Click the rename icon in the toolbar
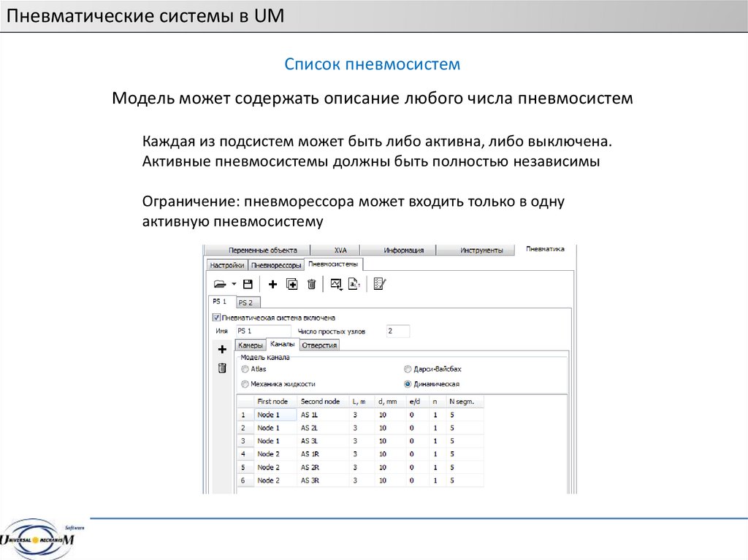 pos(354,284)
